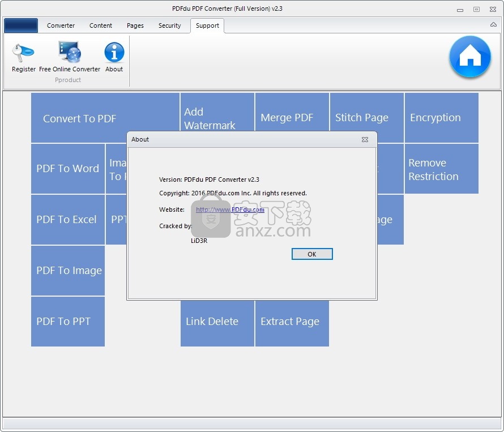Choose the Link Delete tile
504x432 pixels.
[x=217, y=323]
